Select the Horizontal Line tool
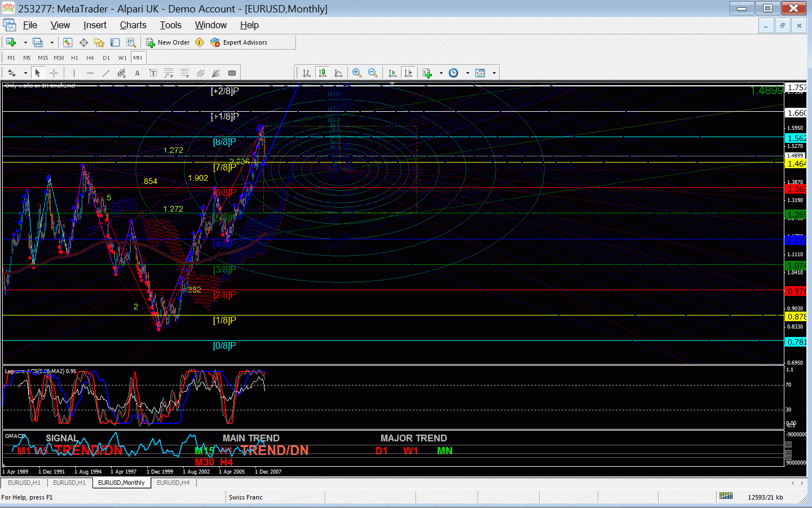This screenshot has height=508, width=812. point(90,73)
